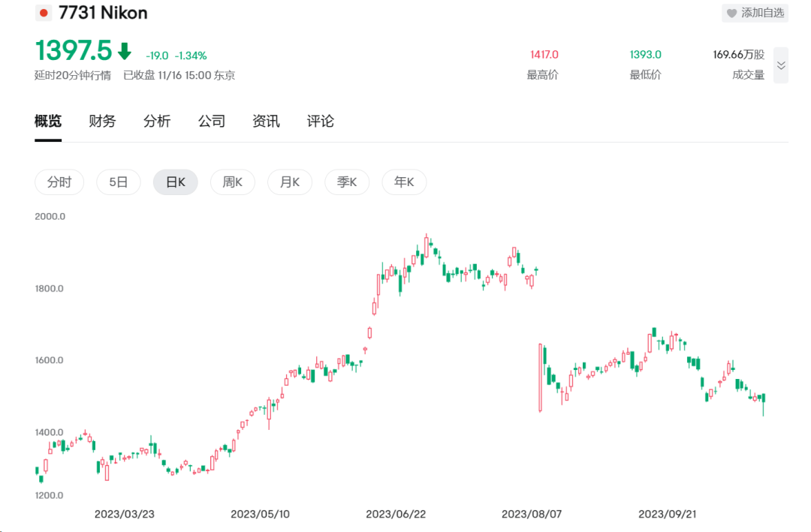The width and height of the screenshot is (811, 532).
Task: Select the 季K chart period
Action: pos(347,182)
